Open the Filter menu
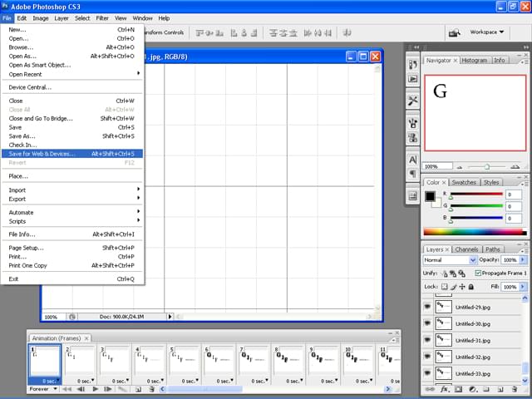 (102, 18)
